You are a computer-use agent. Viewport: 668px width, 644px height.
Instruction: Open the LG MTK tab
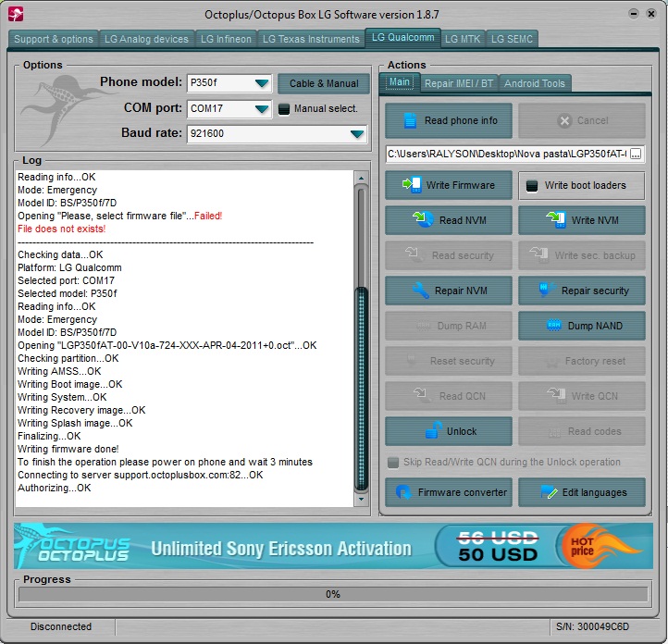[x=463, y=39]
